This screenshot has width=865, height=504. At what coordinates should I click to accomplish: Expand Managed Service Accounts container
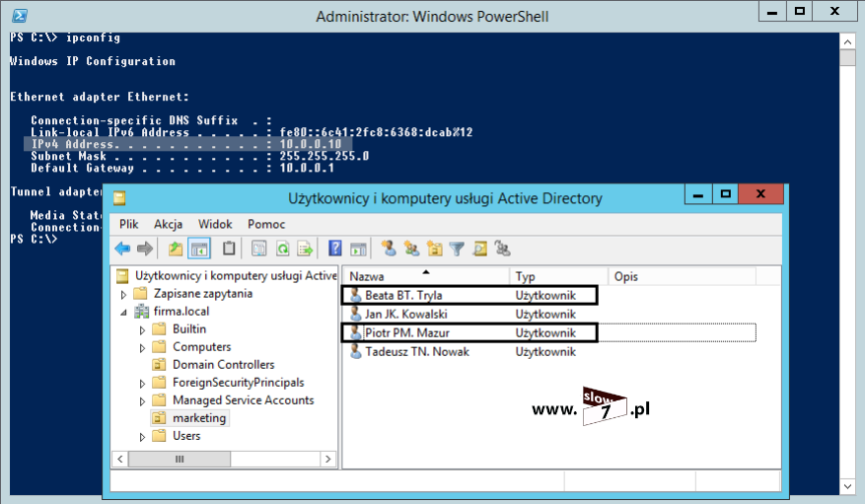pyautogui.click(x=142, y=401)
